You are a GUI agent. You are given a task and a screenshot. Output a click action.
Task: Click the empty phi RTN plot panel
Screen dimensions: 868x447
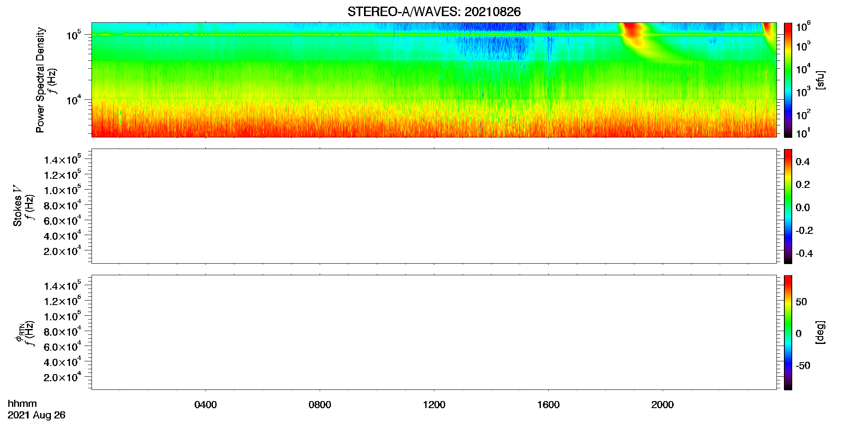coord(434,332)
